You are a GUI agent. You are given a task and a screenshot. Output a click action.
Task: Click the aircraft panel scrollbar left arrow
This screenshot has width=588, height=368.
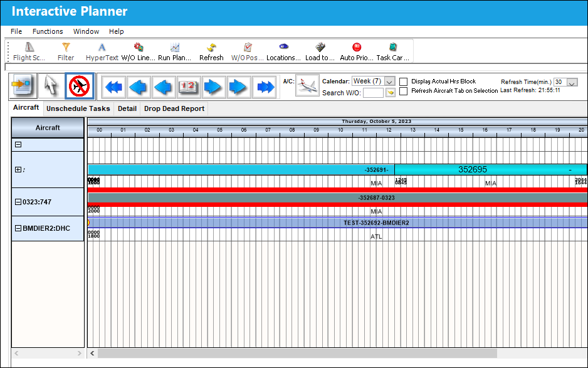[16, 354]
